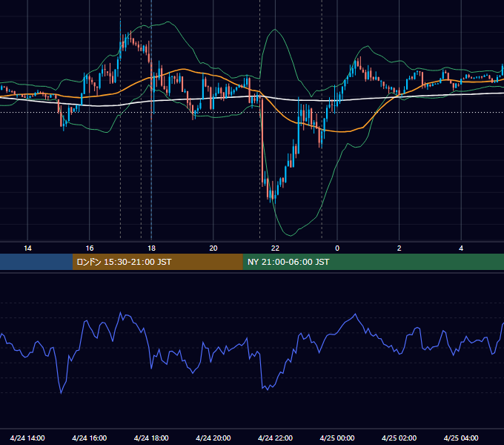Click the 4/25 00:00 date label
Image resolution: width=504 pixels, height=445 pixels.
tap(337, 438)
